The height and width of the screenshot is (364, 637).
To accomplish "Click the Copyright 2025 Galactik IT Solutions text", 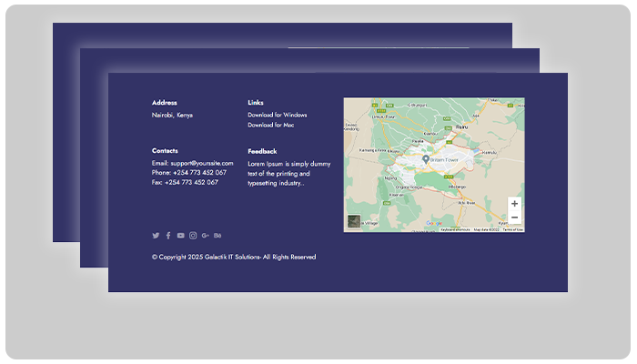I will tap(234, 258).
